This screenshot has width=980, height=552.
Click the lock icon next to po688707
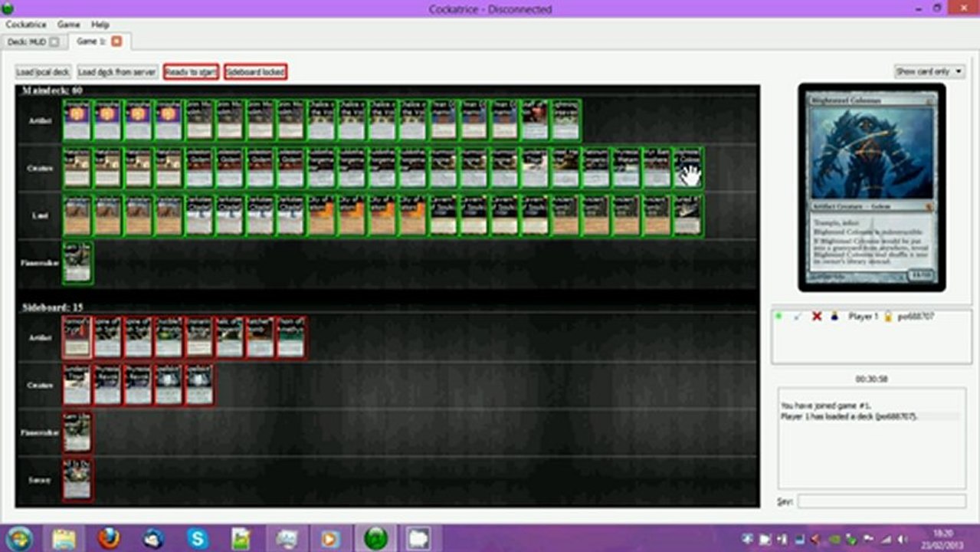coord(888,316)
